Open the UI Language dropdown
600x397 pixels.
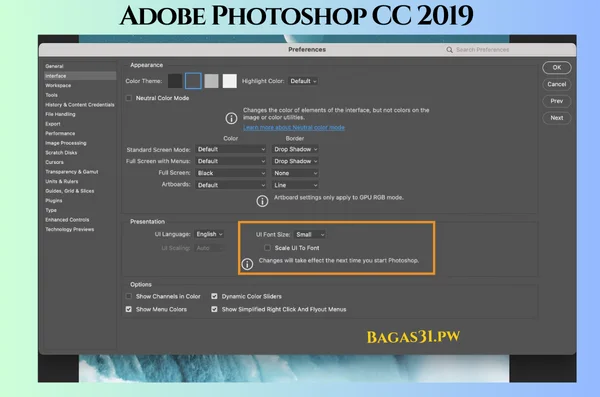tap(209, 234)
